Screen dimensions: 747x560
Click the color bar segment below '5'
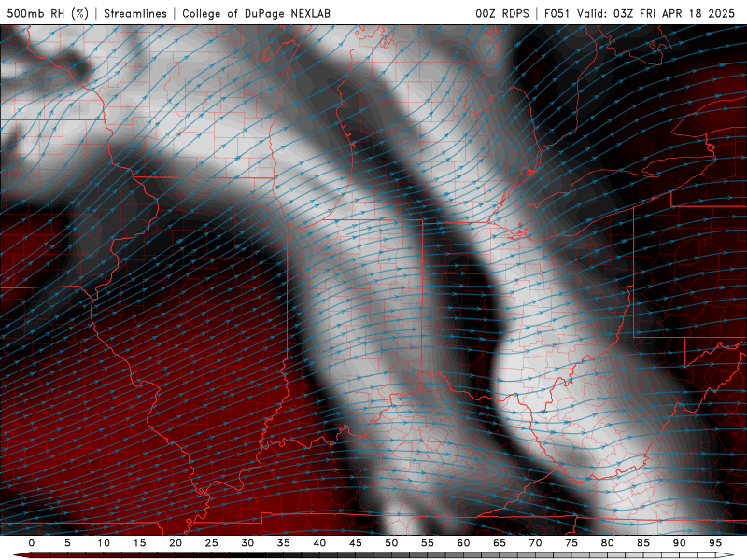(x=67, y=555)
